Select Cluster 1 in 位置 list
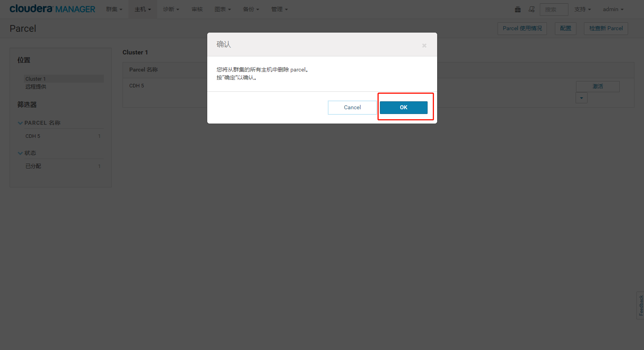This screenshot has width=644, height=350. pyautogui.click(x=64, y=79)
